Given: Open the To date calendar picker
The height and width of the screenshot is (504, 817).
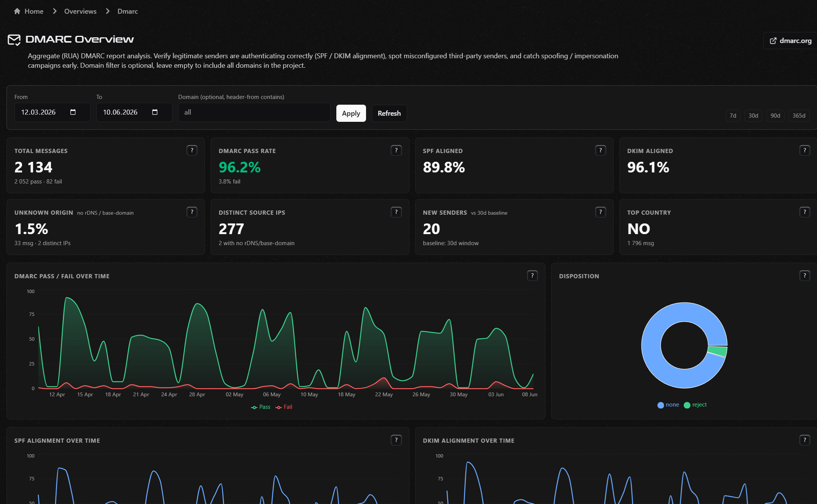Looking at the screenshot, I should pyautogui.click(x=155, y=112).
